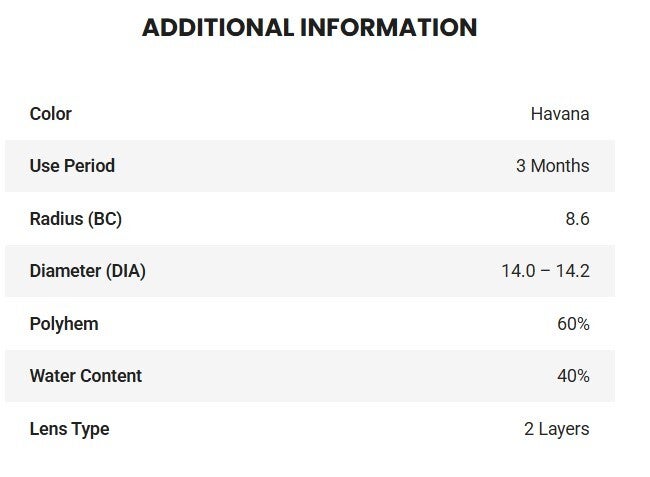The width and height of the screenshot is (650, 477).
Task: Select the Use Period label
Action: 72,166
